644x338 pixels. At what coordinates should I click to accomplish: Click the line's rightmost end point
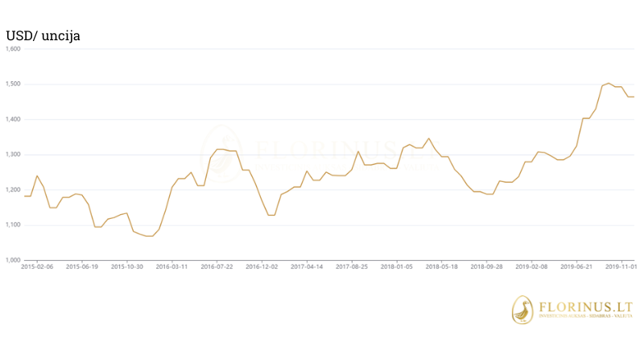pos(634,97)
